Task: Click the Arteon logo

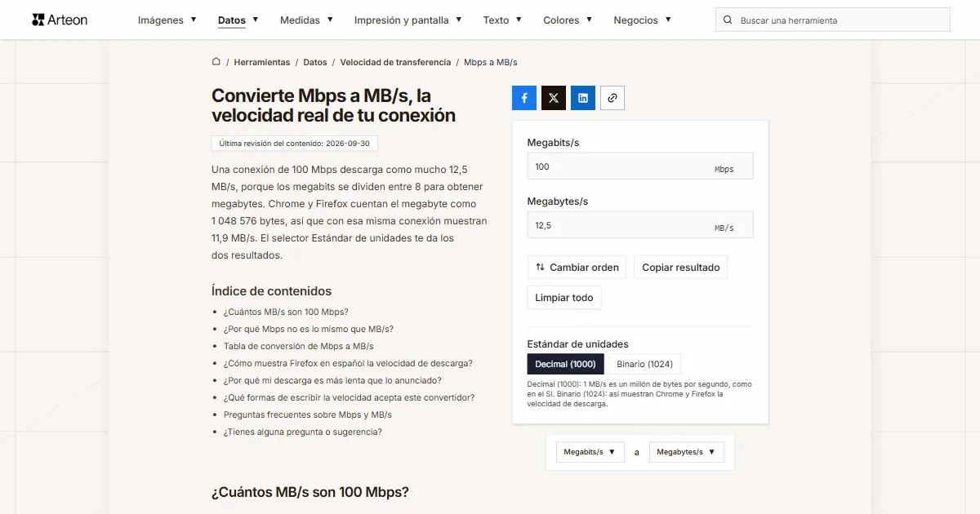Action: pos(60,20)
